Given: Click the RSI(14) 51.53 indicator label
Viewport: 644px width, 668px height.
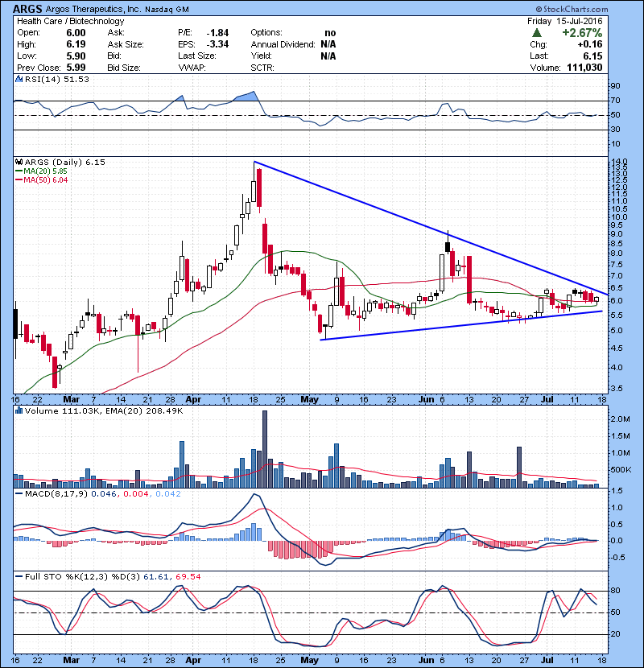Looking at the screenshot, I should 57,79.
